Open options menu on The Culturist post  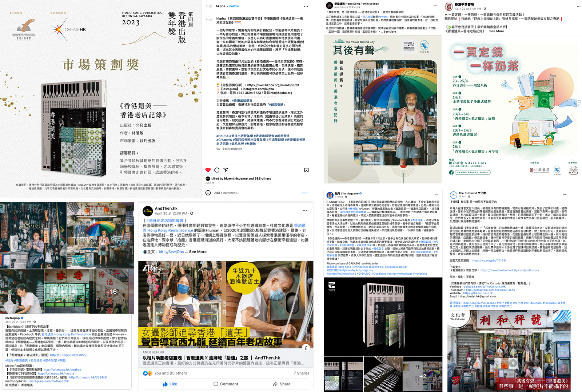tap(564, 195)
